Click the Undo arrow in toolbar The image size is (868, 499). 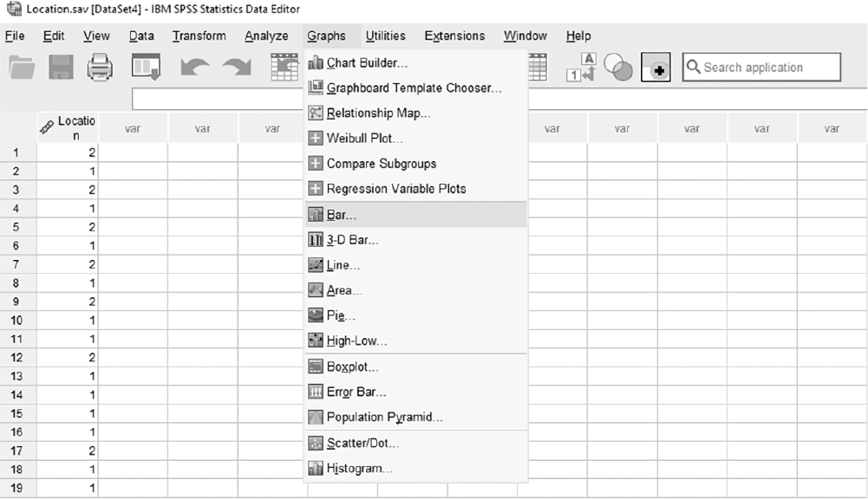(195, 68)
